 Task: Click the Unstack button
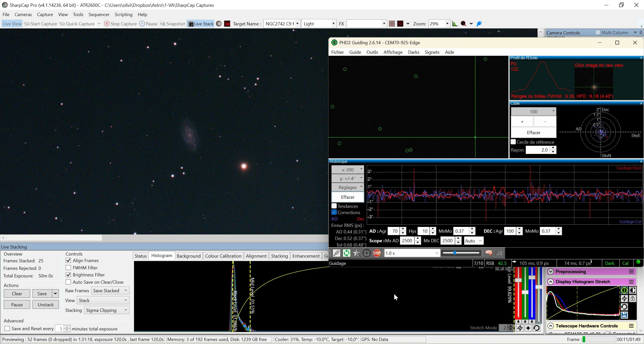46,305
